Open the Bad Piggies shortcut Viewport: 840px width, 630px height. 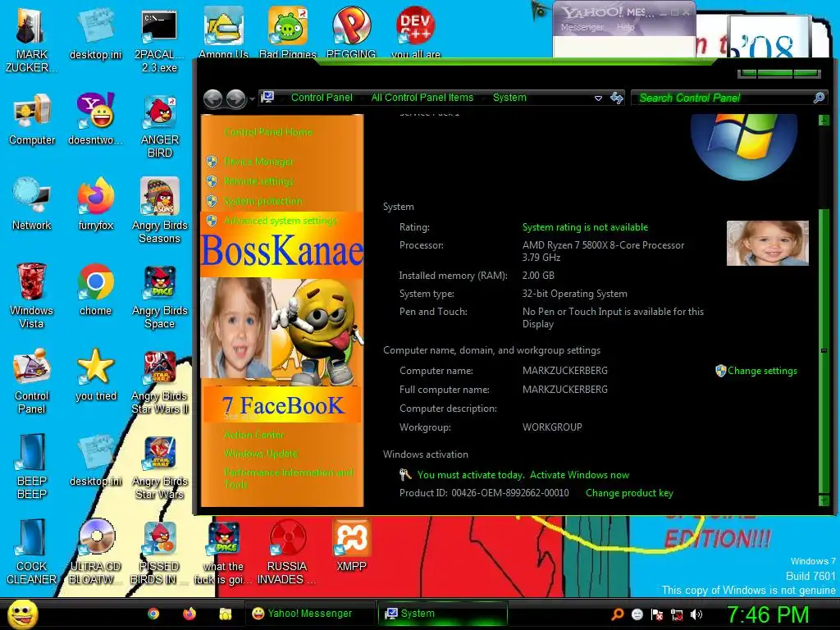pos(288,32)
